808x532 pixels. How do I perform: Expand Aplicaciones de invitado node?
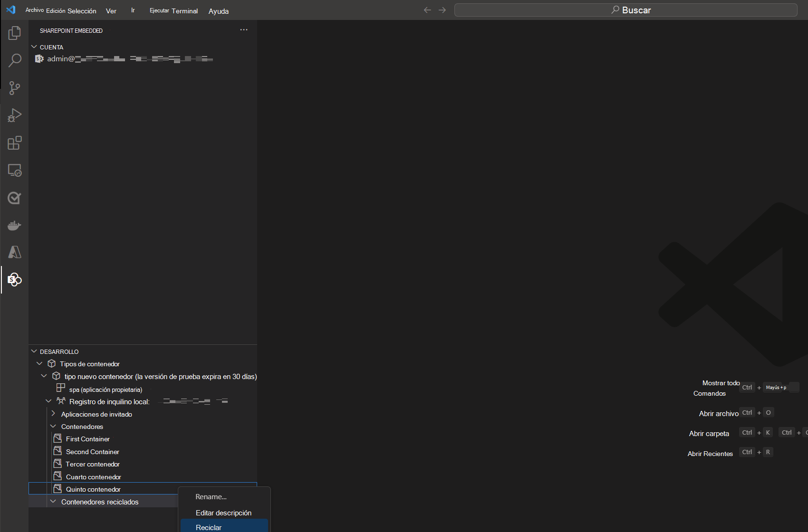[x=53, y=414]
